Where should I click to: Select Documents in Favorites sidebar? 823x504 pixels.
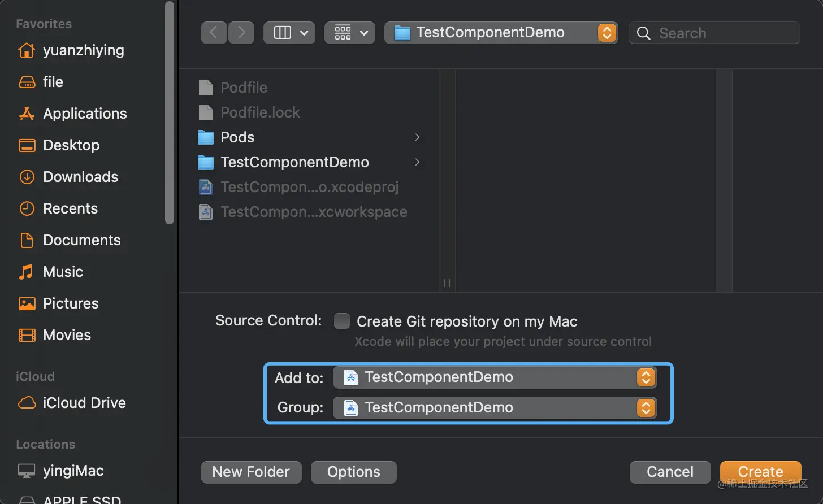point(81,240)
